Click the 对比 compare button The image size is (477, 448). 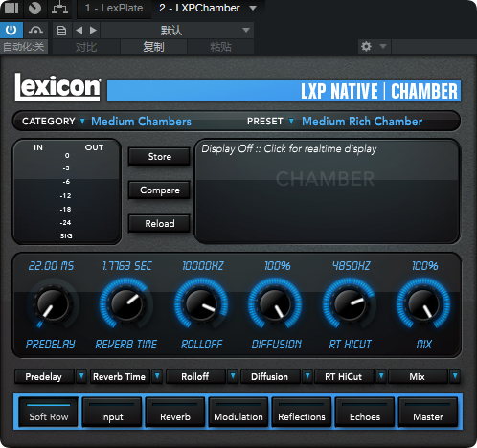coord(86,47)
